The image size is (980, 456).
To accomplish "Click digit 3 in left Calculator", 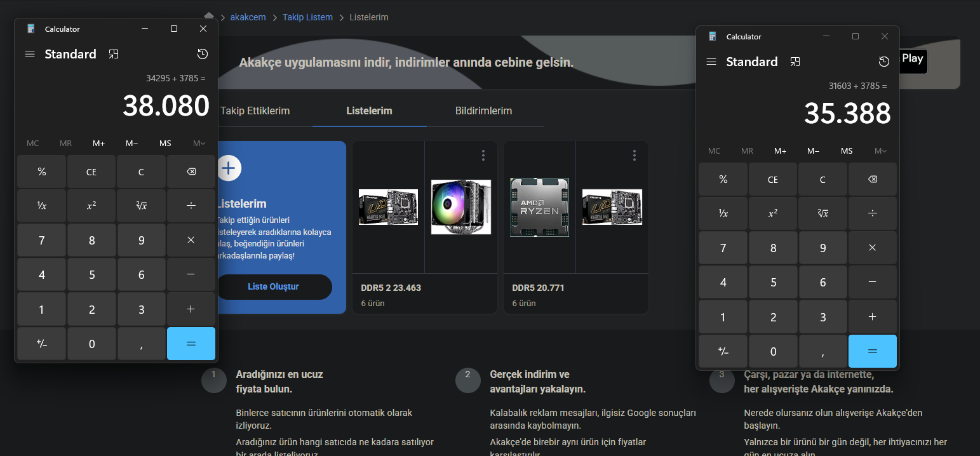I will pos(141,309).
